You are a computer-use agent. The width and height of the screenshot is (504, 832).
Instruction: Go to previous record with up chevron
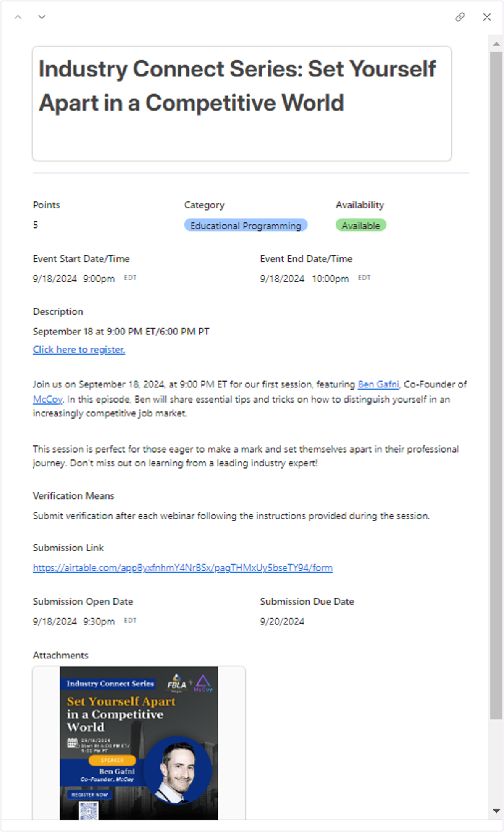point(18,17)
